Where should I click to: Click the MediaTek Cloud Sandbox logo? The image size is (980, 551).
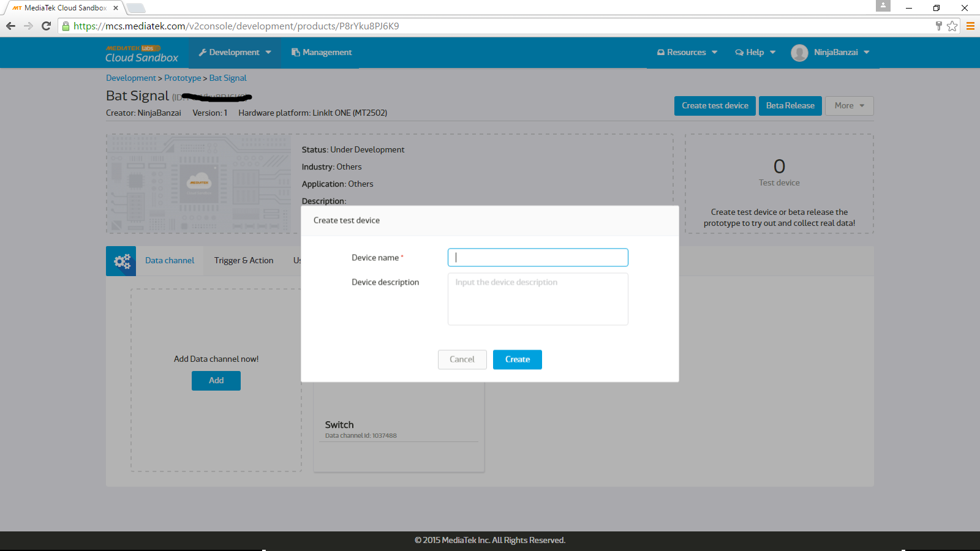tap(141, 53)
